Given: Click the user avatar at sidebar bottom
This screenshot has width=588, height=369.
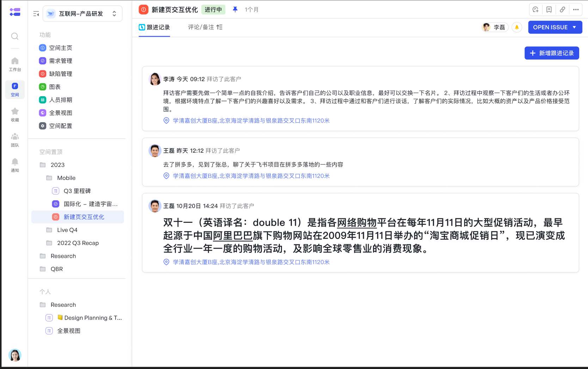Looking at the screenshot, I should click(15, 355).
